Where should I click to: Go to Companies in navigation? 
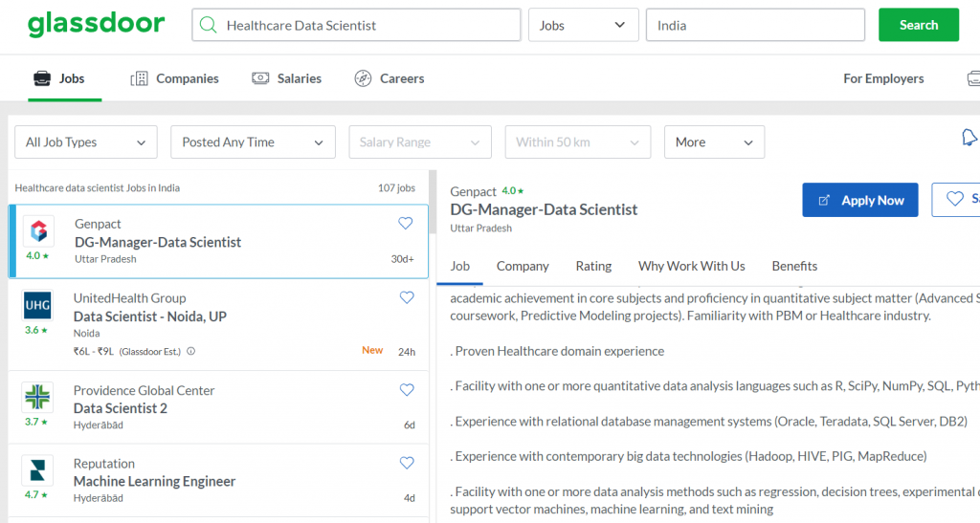pos(188,78)
